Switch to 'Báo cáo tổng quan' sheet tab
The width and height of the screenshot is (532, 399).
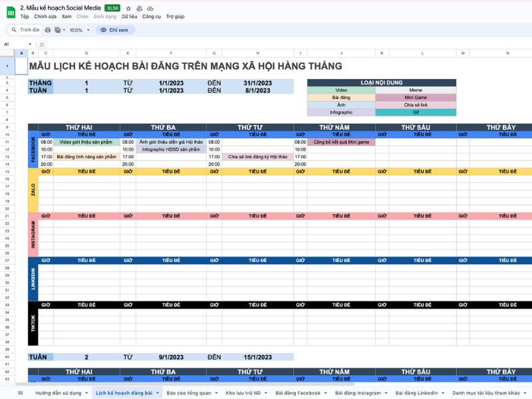click(x=189, y=393)
